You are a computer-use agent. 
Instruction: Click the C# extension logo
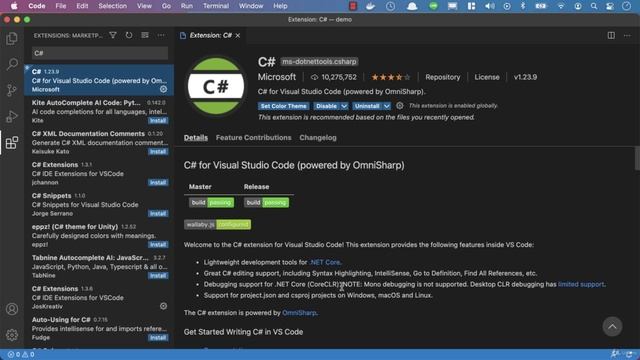tap(216, 86)
